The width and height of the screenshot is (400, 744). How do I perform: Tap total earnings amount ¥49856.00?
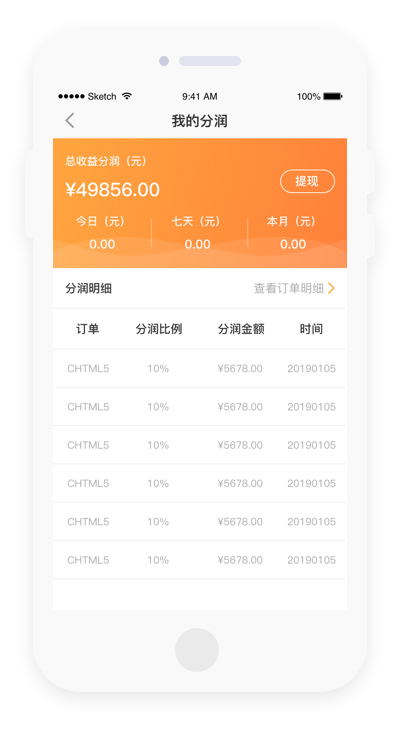click(112, 190)
